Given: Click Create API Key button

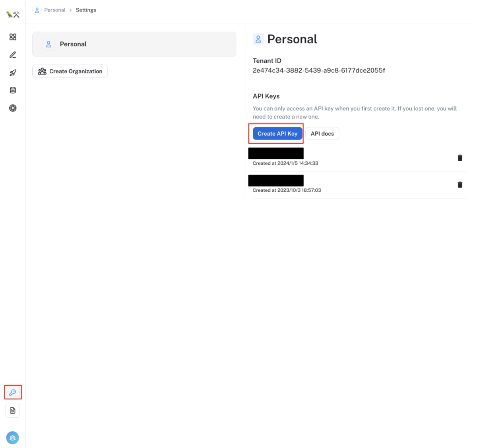Looking at the screenshot, I should [277, 134].
